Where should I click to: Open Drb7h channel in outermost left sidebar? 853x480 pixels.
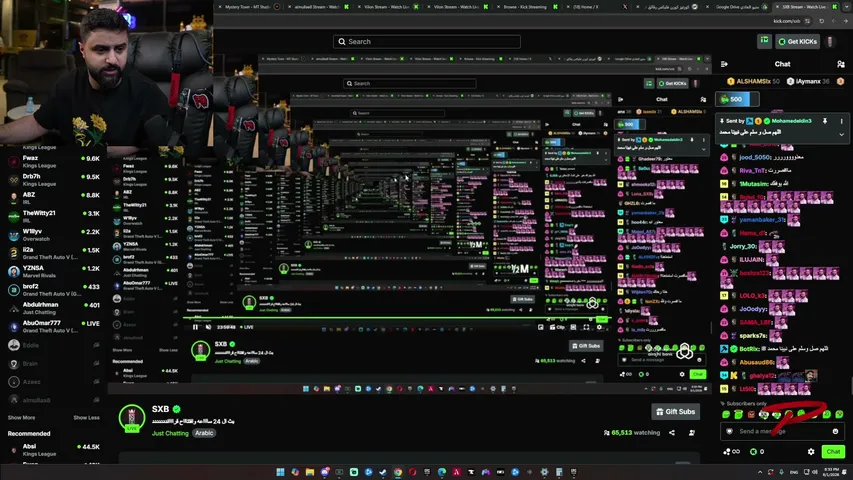pos(53,180)
